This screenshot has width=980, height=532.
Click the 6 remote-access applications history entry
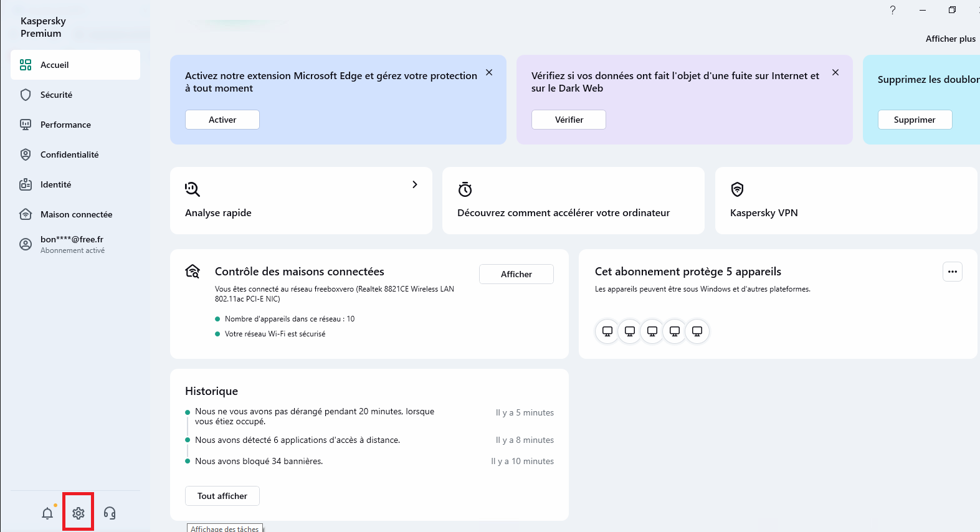click(297, 440)
